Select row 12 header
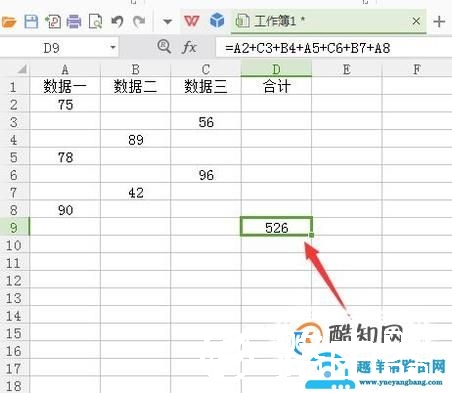This screenshot has height=393, width=452. tap(14, 281)
